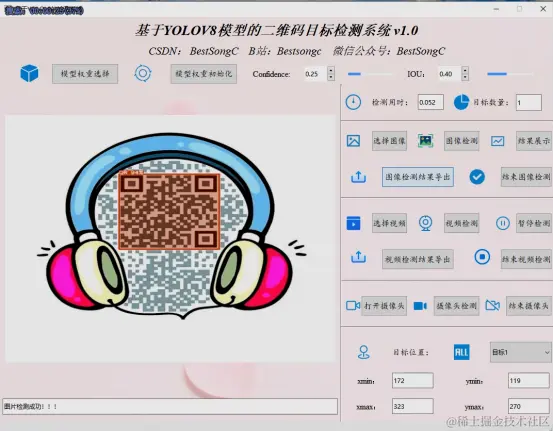Pause detection with 暂停检测 button
554x432 pixels.
click(x=534, y=223)
